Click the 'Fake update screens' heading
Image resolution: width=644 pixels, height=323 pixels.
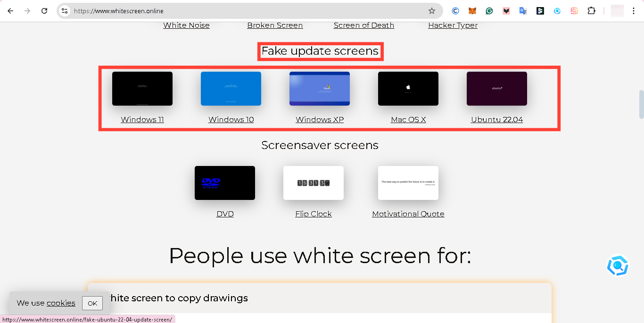320,51
